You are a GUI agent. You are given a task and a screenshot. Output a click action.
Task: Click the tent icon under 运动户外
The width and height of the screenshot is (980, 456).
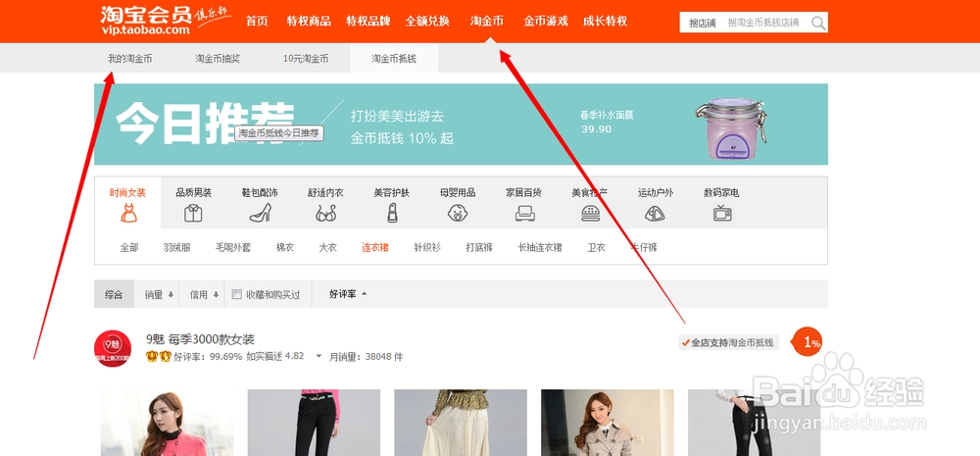pyautogui.click(x=655, y=214)
